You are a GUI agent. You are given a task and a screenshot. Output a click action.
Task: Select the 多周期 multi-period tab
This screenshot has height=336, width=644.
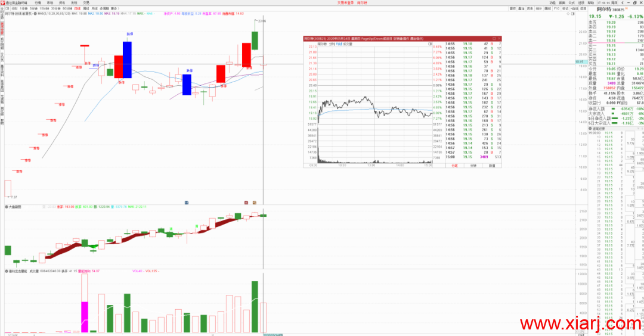(104, 8)
